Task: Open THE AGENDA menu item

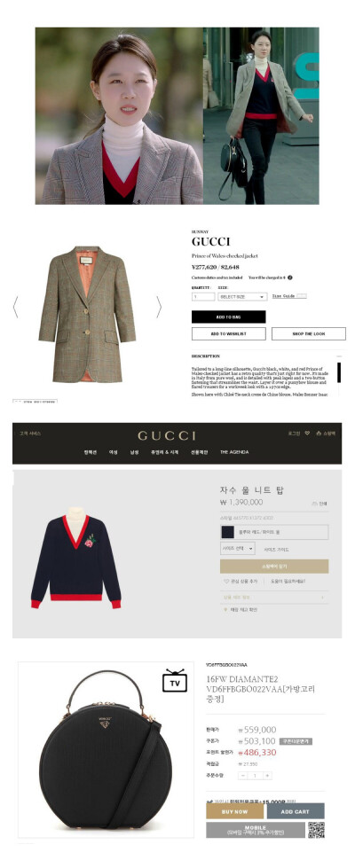Action: pos(234,452)
